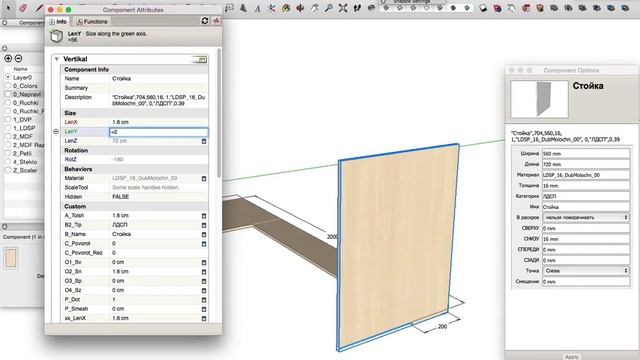
Task: Click the Description value cell
Action: click(159, 100)
